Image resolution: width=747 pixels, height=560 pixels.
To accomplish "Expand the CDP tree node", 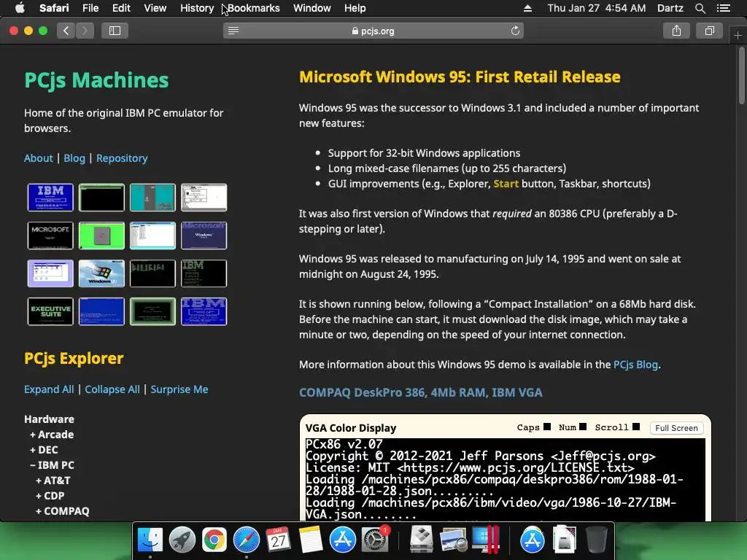I will point(50,495).
